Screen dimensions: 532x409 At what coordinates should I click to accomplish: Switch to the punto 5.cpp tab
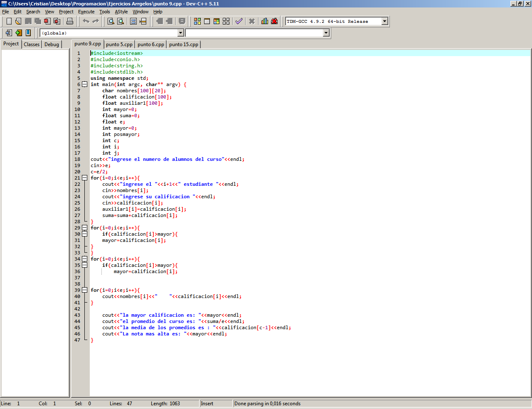tap(119, 44)
